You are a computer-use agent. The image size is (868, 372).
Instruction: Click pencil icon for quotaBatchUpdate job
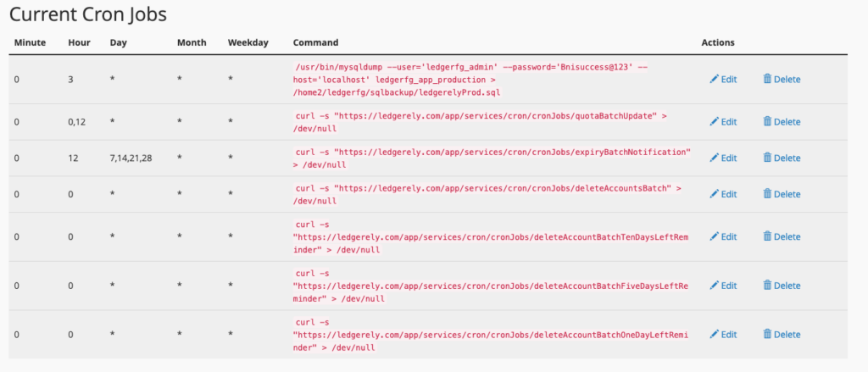coord(714,121)
